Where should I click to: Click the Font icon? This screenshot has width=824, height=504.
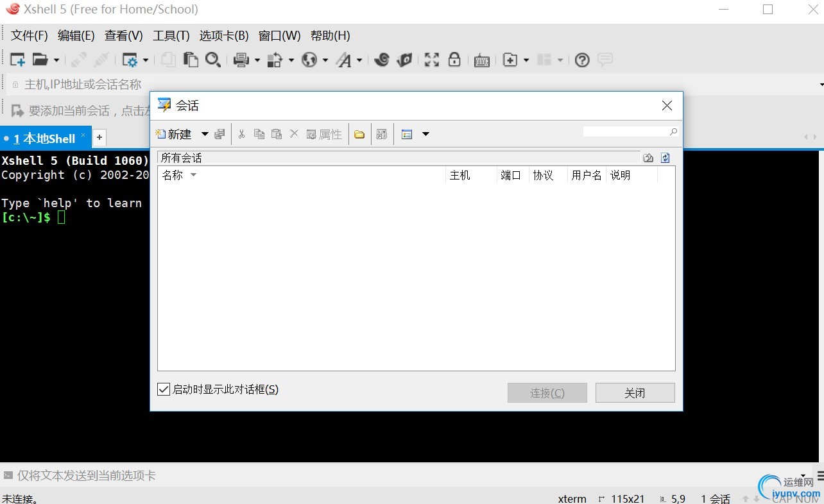tap(344, 60)
